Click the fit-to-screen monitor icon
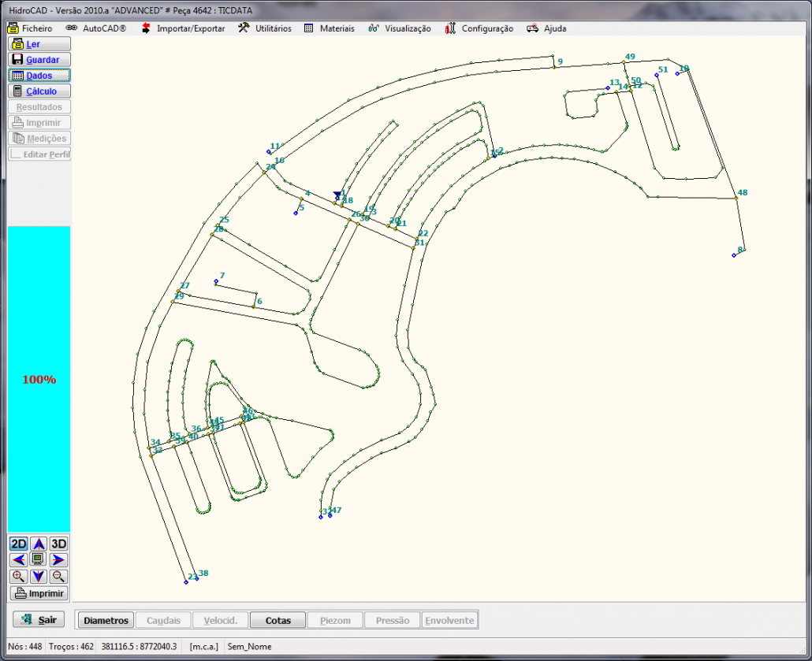Viewport: 812px width, 661px height. point(38,560)
